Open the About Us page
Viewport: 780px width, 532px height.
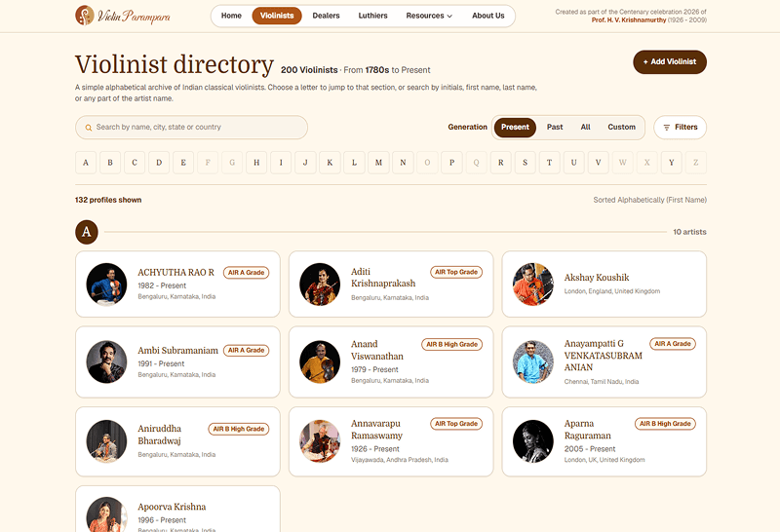[488, 16]
